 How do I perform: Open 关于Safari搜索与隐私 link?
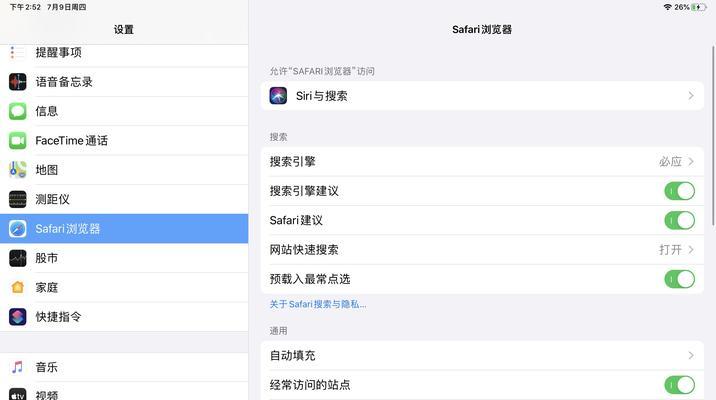pyautogui.click(x=318, y=304)
